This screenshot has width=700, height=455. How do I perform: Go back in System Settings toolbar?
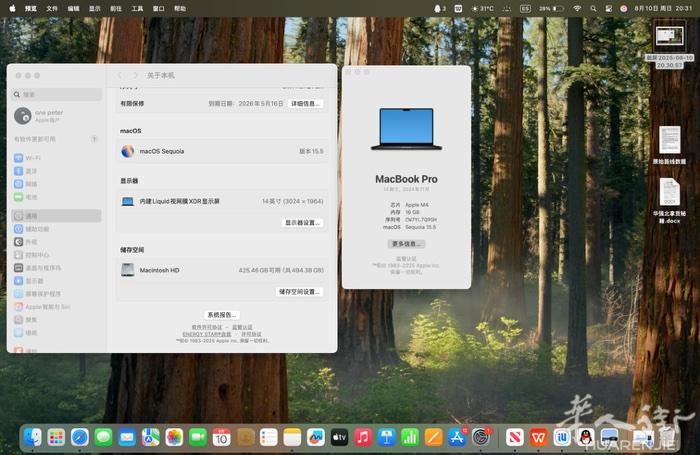[120, 75]
